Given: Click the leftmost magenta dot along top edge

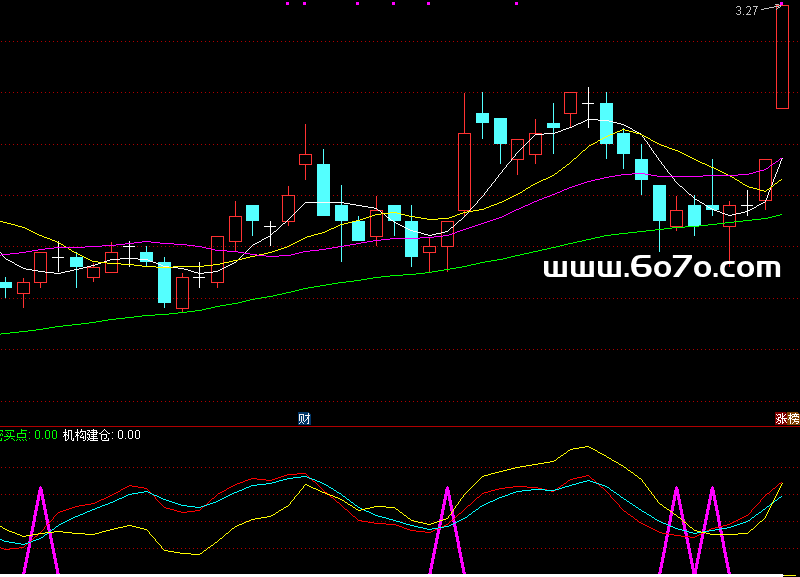Looking at the screenshot, I should point(287,4).
